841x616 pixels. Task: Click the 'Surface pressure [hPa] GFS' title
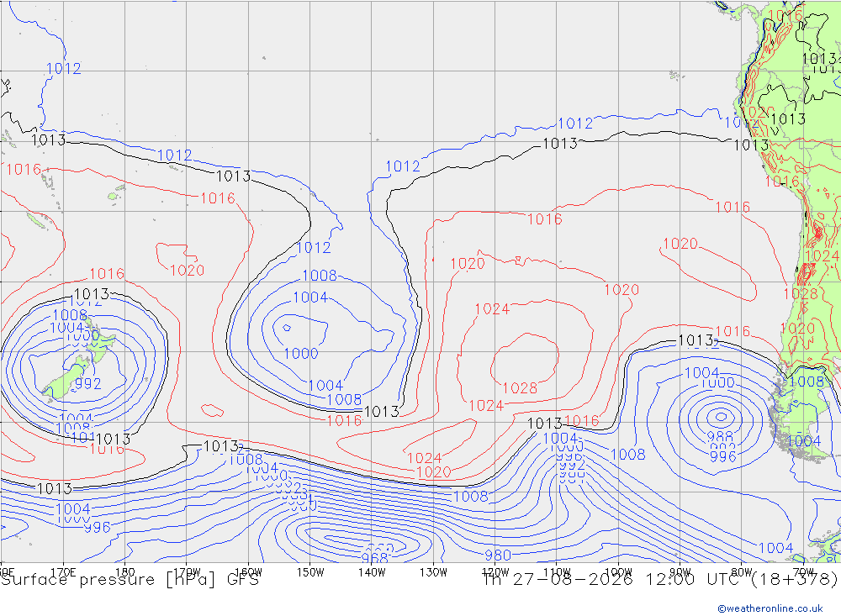(x=130, y=580)
